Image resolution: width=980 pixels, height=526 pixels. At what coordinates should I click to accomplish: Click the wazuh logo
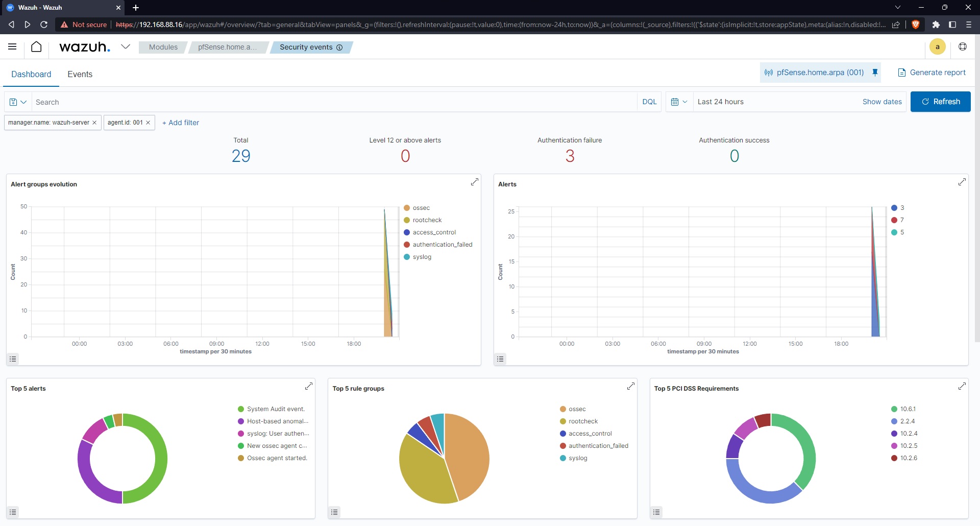[85, 47]
